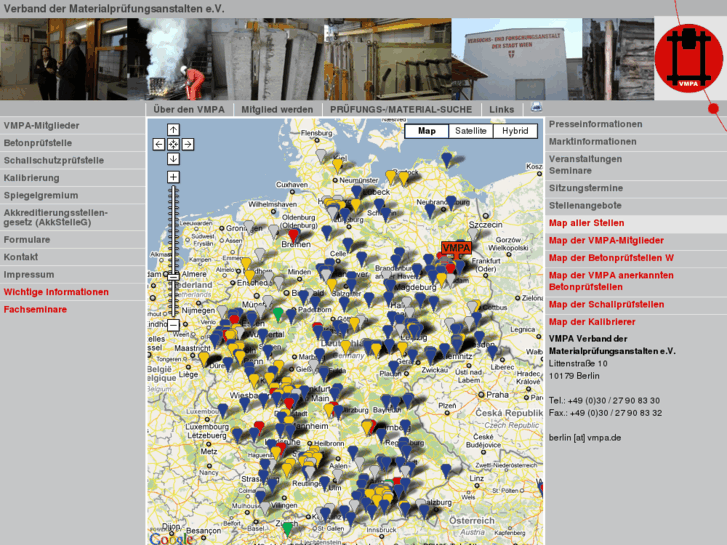The height and width of the screenshot is (545, 727).
Task: Select Map der Betonprüfstellen W
Action: click(x=636, y=258)
